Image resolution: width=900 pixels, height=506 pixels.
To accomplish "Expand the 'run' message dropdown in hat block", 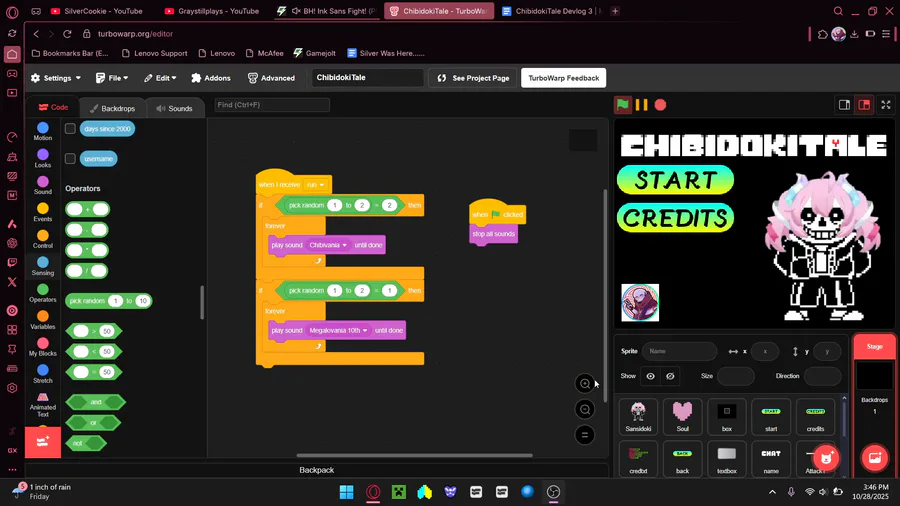I will click(x=316, y=185).
